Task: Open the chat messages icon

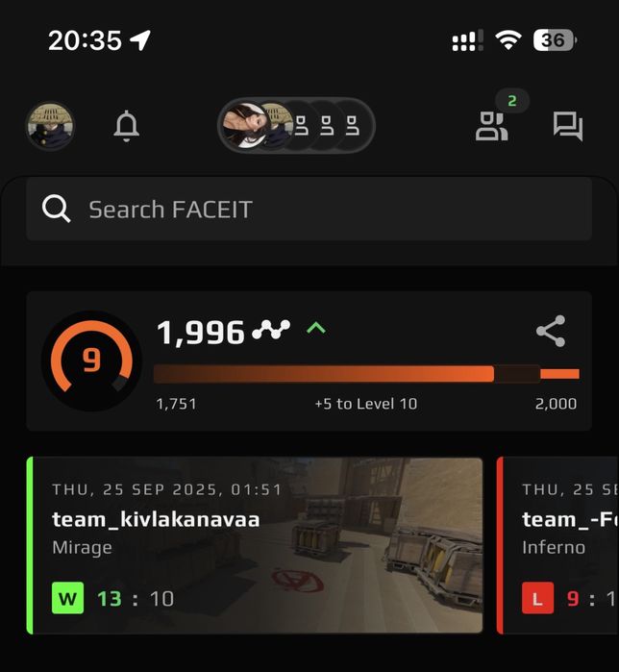Action: point(568,126)
